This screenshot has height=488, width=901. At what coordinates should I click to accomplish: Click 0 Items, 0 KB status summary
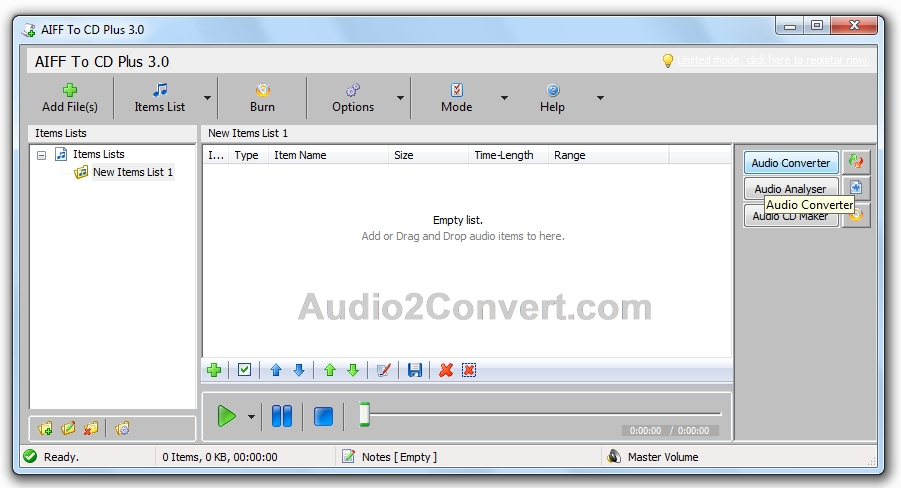pos(220,457)
